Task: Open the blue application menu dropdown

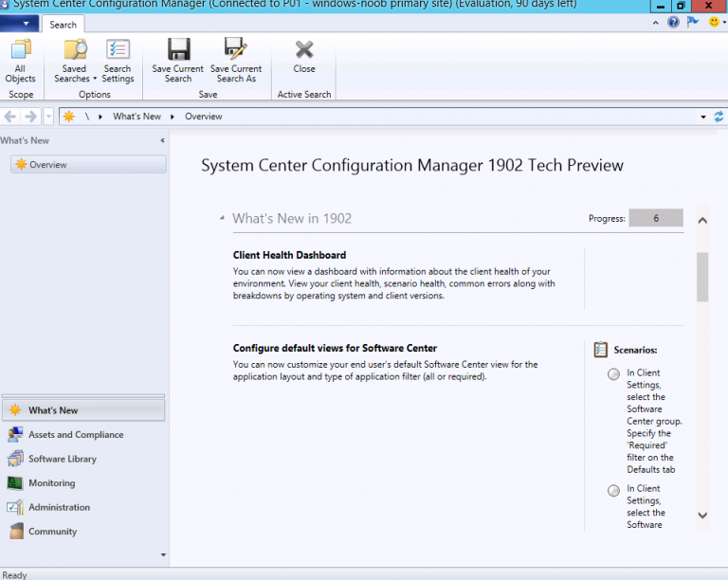Action: (18, 23)
